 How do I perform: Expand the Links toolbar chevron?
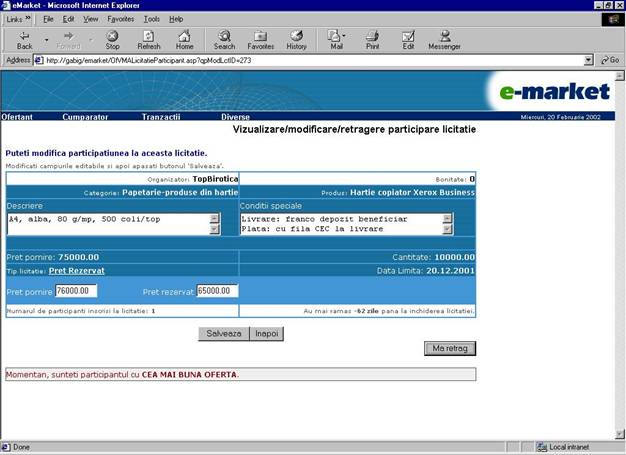[x=27, y=19]
